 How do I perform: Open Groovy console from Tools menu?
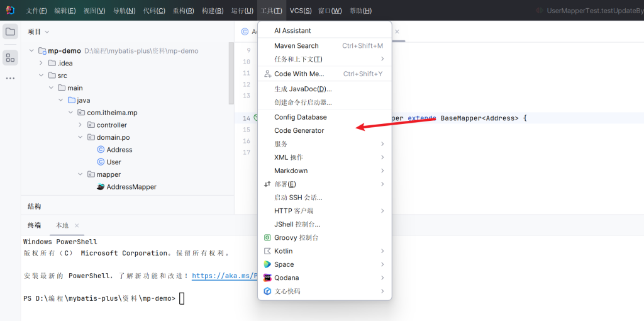pos(296,238)
